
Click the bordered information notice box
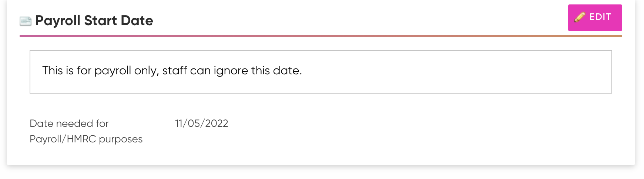[x=321, y=72]
